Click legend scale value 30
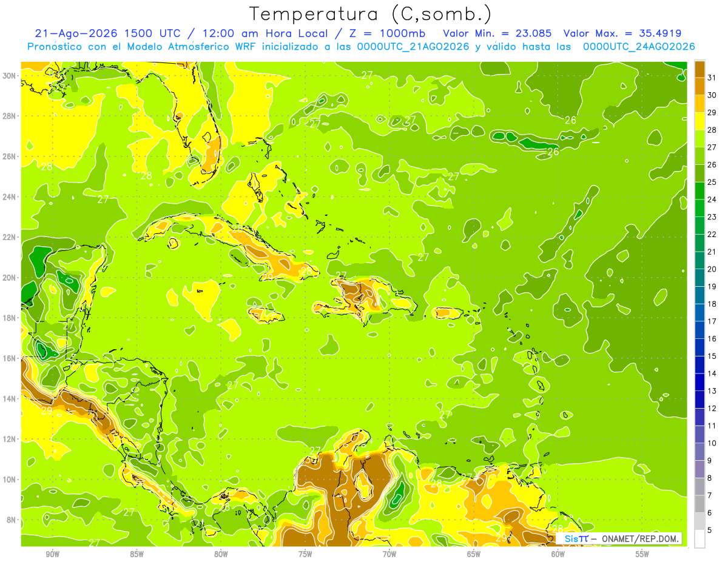This screenshot has width=728, height=562. tap(712, 95)
